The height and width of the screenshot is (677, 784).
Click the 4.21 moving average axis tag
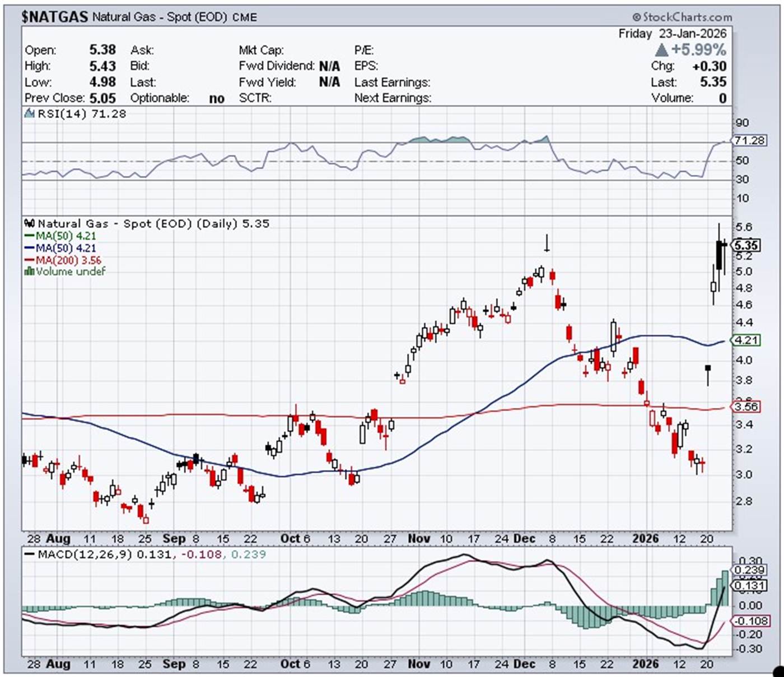(x=746, y=340)
